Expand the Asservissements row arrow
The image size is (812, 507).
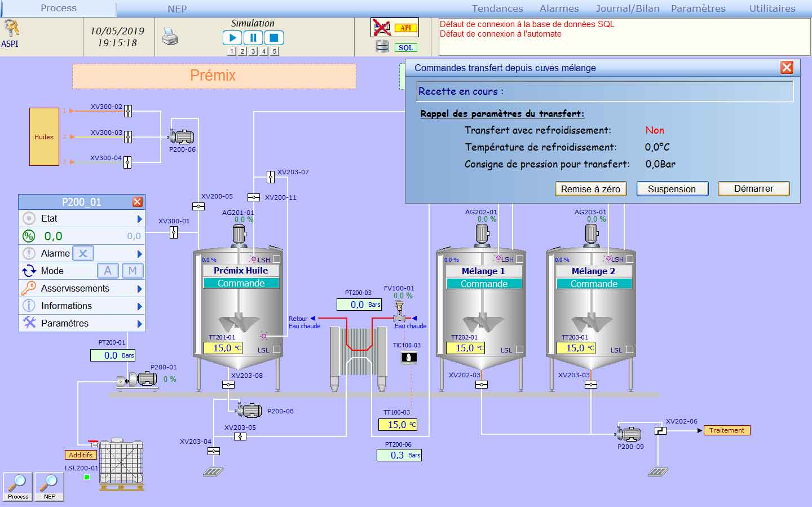pos(140,289)
